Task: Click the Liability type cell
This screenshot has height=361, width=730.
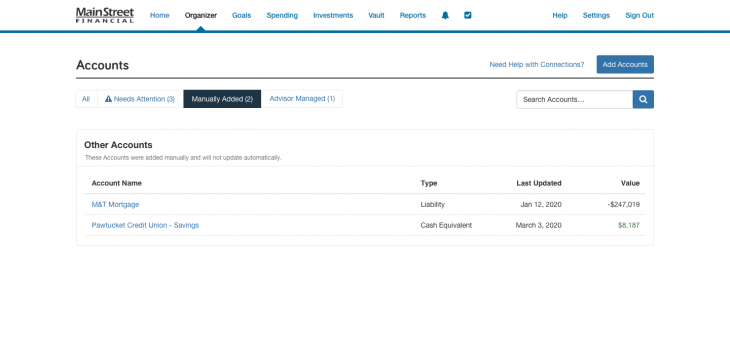Action: [x=433, y=204]
